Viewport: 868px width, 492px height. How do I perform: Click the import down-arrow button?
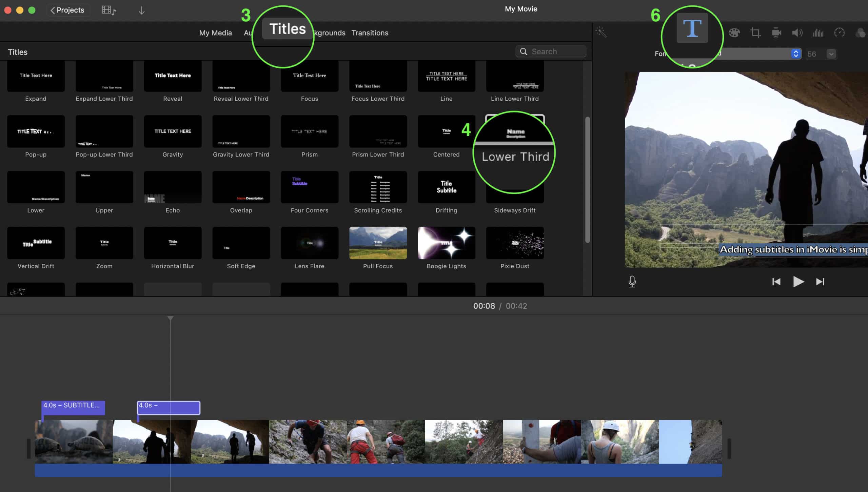[141, 11]
